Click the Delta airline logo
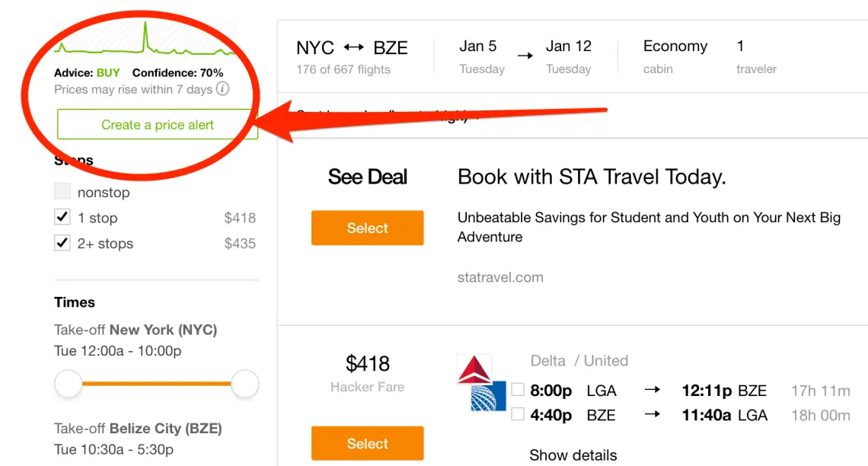This screenshot has height=466, width=868. tap(474, 369)
